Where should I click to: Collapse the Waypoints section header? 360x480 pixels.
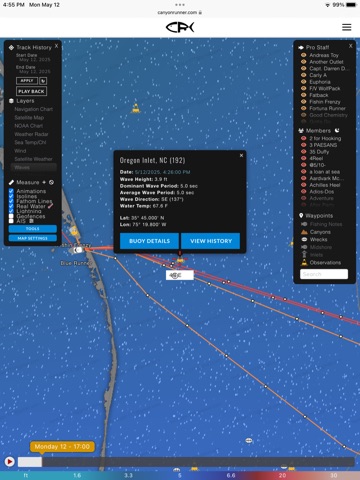[x=319, y=216]
